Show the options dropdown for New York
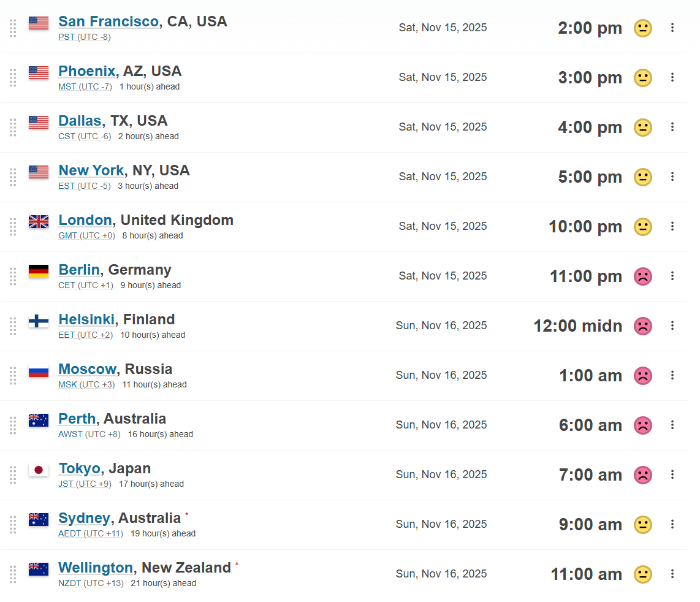Image resolution: width=700 pixels, height=602 pixels. 672,177
